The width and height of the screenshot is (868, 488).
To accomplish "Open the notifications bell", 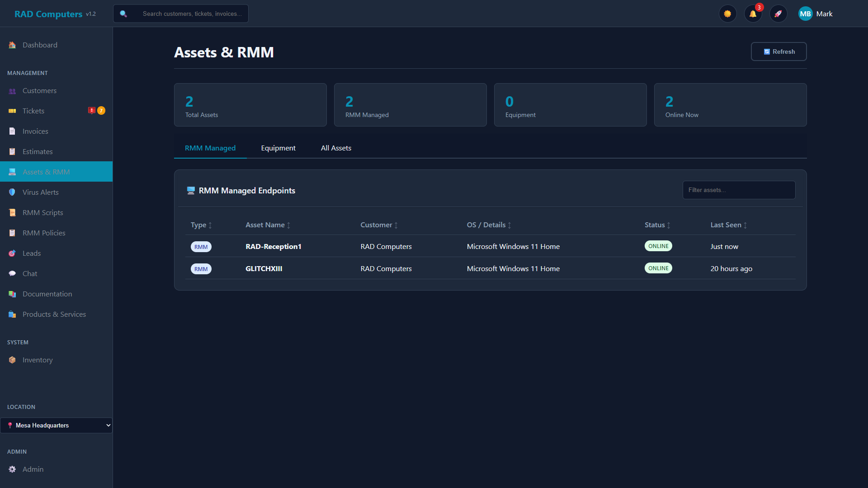I will (752, 14).
